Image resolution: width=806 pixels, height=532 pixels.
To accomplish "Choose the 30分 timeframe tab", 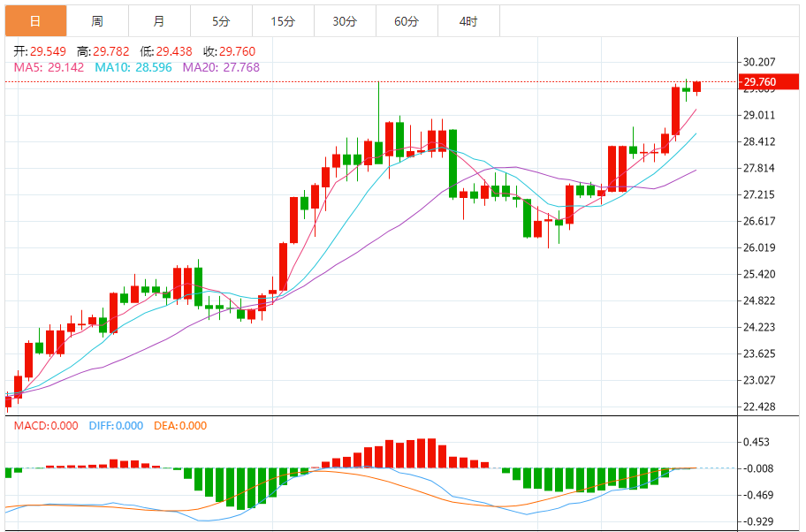I will [345, 21].
